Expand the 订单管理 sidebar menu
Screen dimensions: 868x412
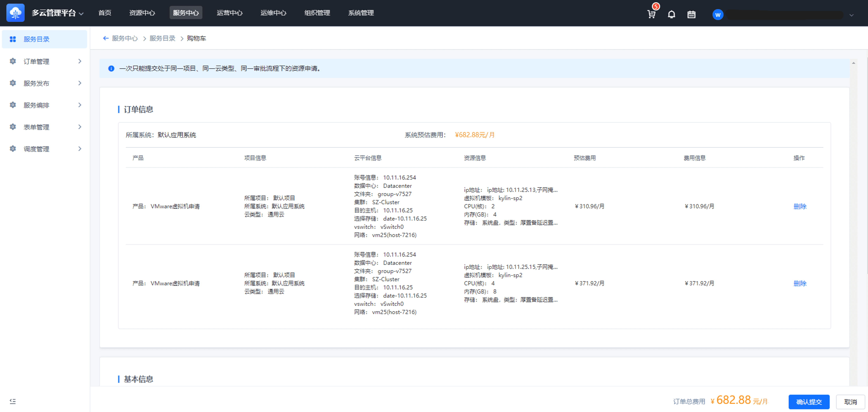click(x=80, y=61)
